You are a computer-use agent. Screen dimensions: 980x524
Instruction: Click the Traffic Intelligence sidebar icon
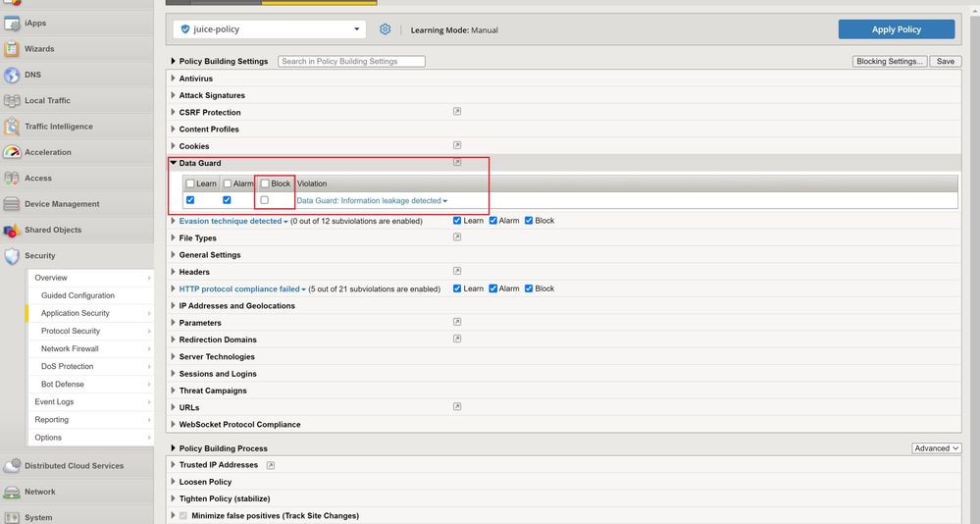(12, 127)
